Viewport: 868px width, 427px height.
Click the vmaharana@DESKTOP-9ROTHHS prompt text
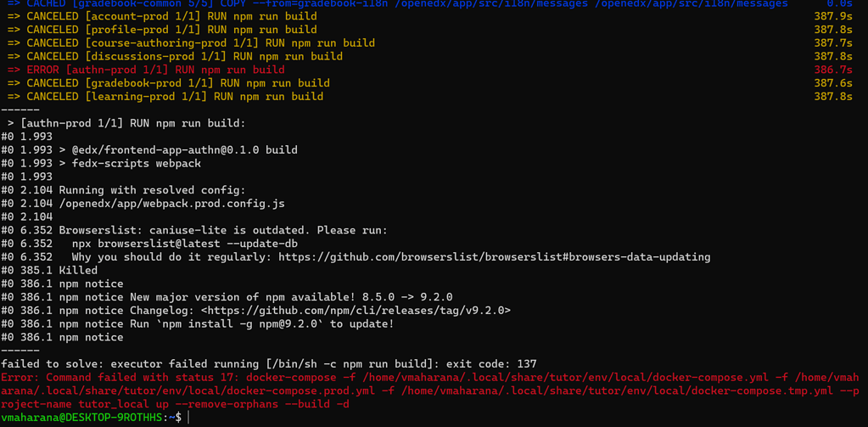pyautogui.click(x=81, y=419)
